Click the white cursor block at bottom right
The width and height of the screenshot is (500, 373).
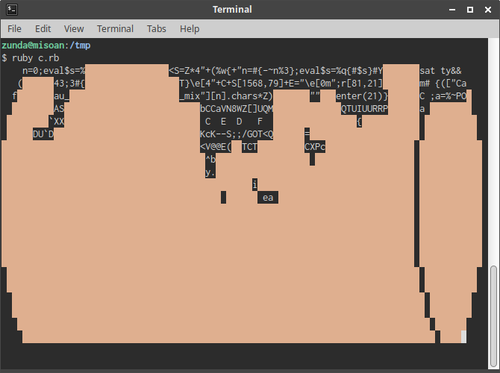point(463,337)
